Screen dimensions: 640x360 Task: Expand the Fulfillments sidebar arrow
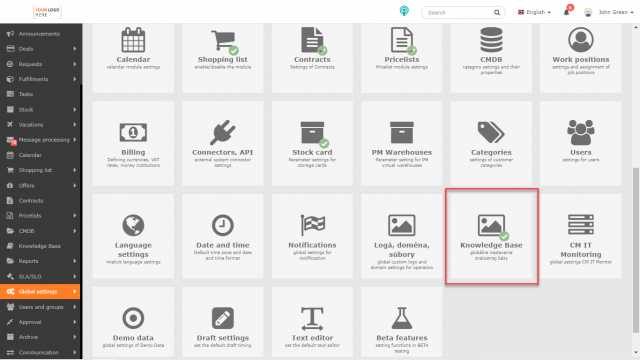pyautogui.click(x=75, y=79)
